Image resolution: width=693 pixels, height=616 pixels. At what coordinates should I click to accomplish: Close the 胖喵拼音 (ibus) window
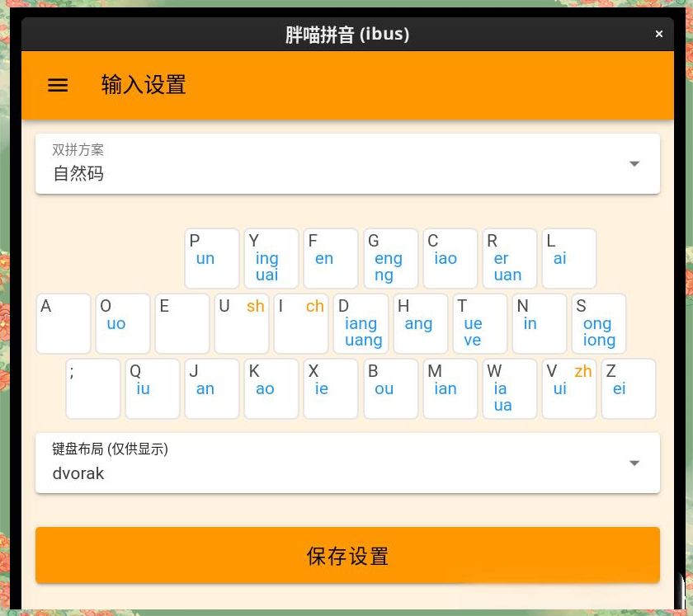(659, 34)
